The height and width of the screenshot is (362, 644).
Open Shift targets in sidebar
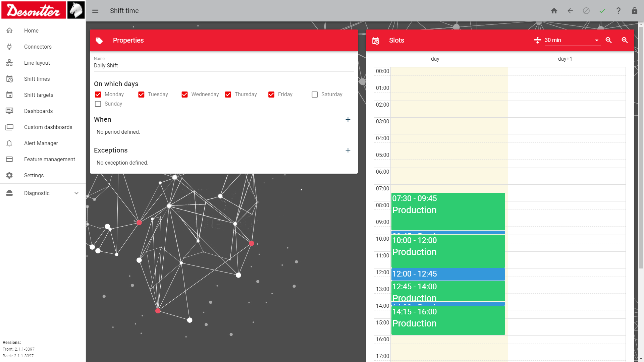point(39,95)
